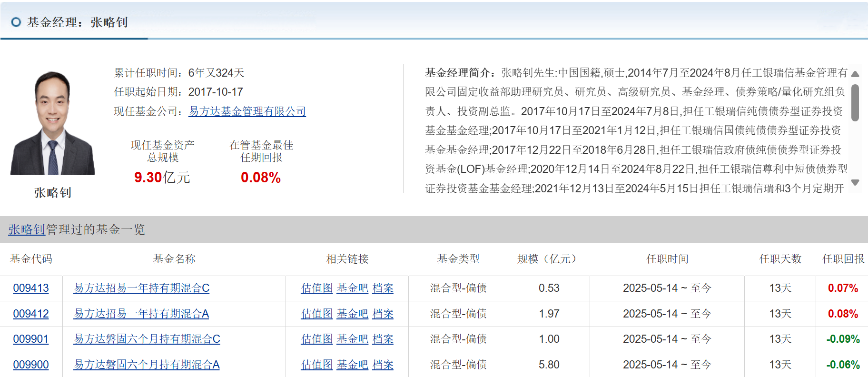Click the 相关链接 column header
This screenshot has height=377, width=868.
click(x=347, y=259)
